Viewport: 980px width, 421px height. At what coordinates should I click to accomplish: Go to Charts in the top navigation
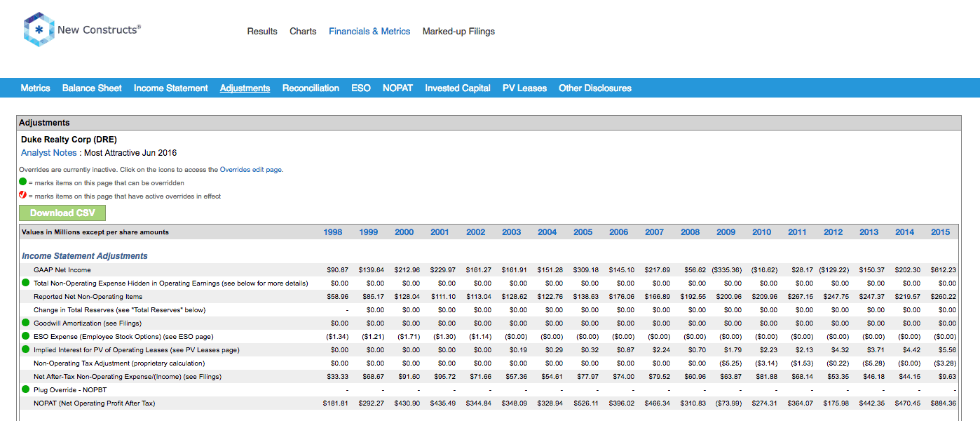coord(303,32)
